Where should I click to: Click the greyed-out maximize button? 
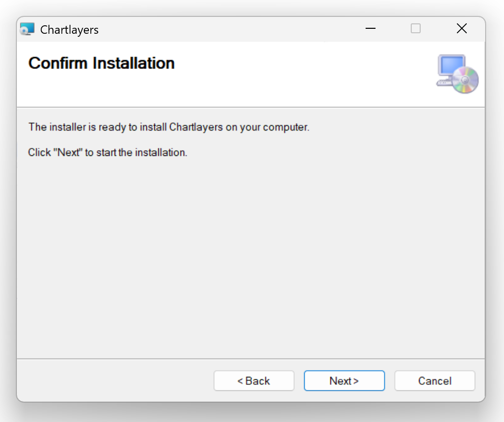point(416,29)
